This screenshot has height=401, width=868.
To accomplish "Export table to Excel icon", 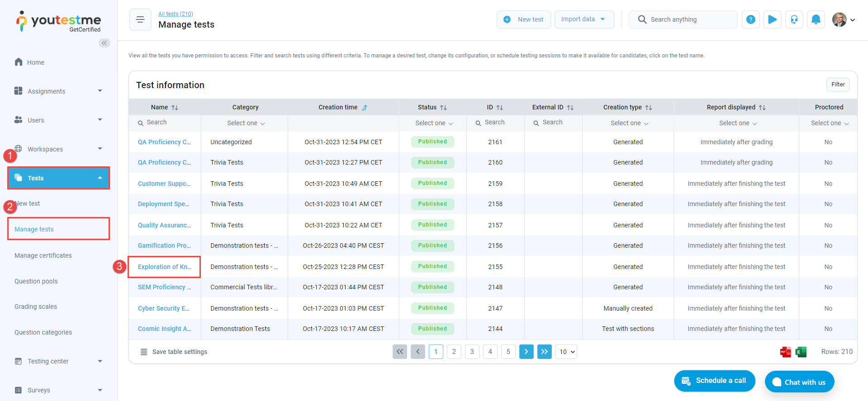I will [x=801, y=352].
